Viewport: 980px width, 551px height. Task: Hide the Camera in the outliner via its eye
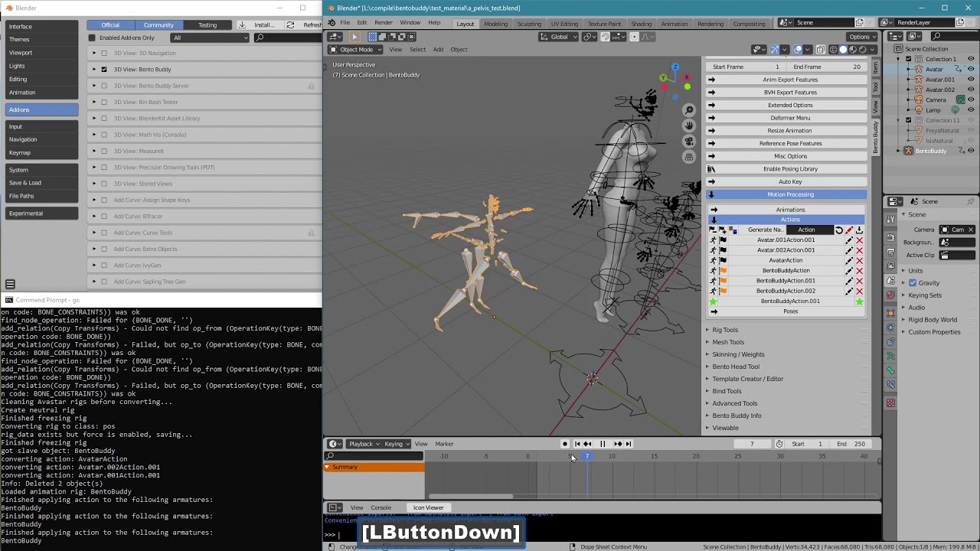click(x=971, y=99)
